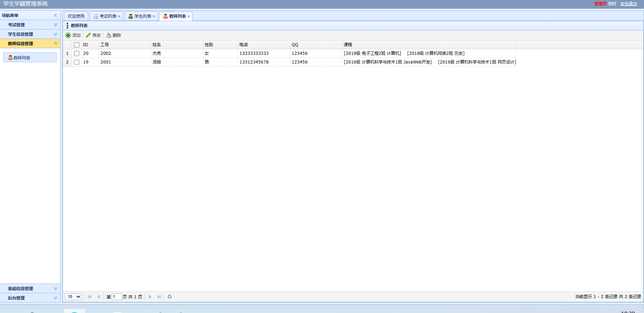Expand the 考试管理 accordion section
This screenshot has height=313, width=644.
pos(30,25)
